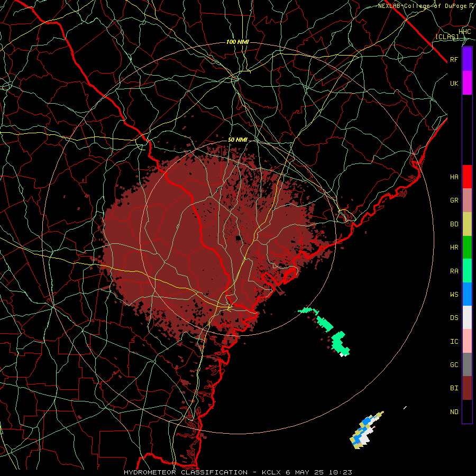Click the "RA" legend text label

(x=454, y=271)
